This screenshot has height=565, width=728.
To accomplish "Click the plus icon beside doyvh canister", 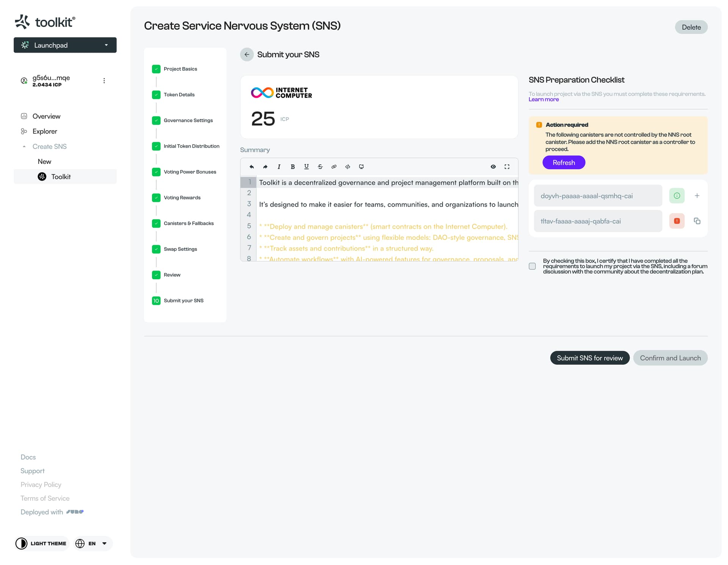I will (x=697, y=196).
